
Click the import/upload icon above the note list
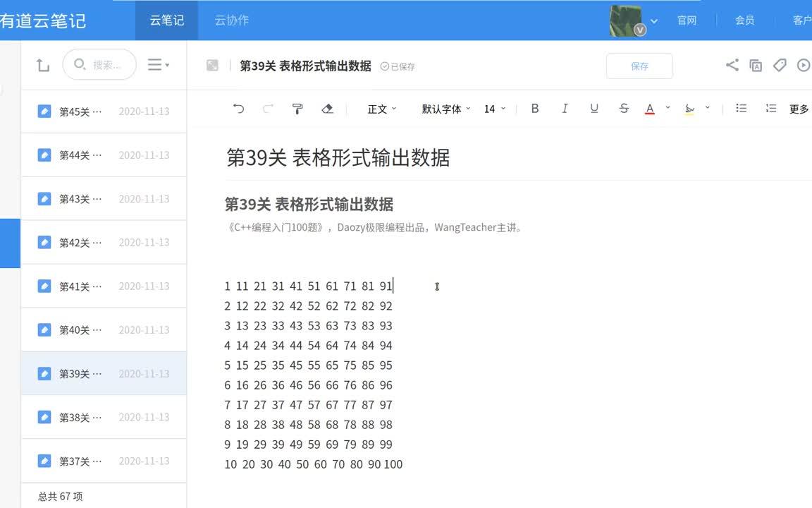43,64
